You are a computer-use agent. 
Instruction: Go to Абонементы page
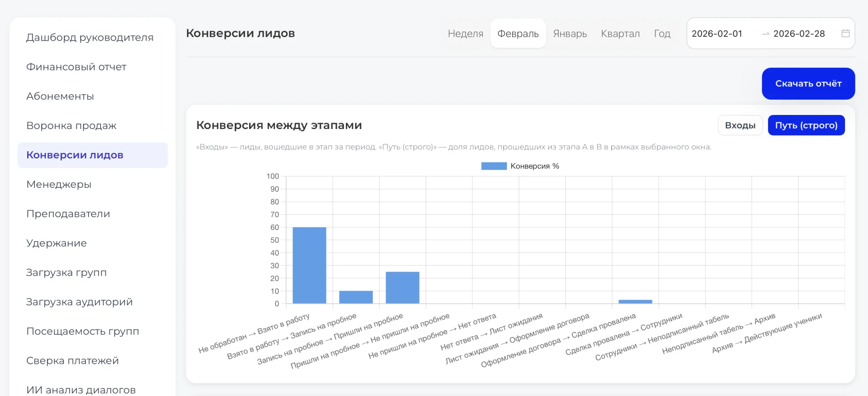60,96
